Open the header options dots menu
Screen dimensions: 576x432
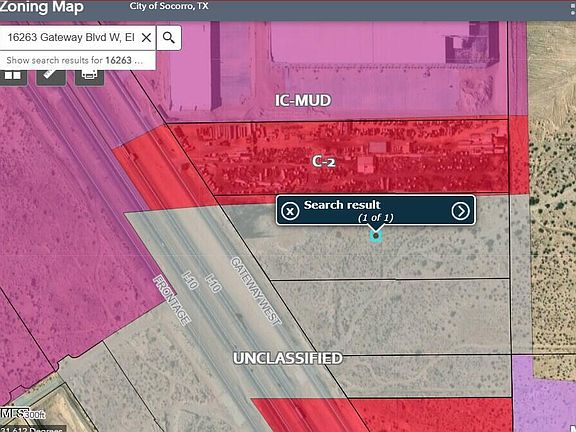coord(573,8)
